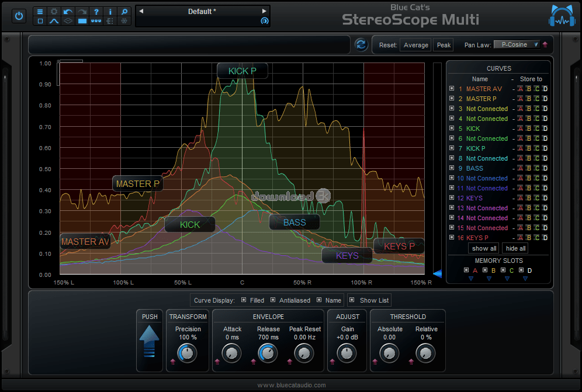Click the blue circular refresh arrows icon

coord(361,44)
